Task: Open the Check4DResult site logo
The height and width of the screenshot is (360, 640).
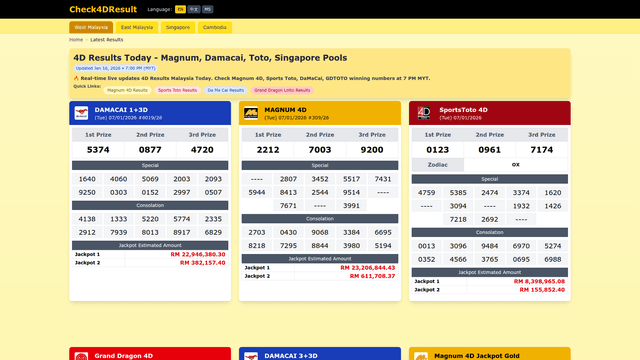Action: [x=103, y=9]
